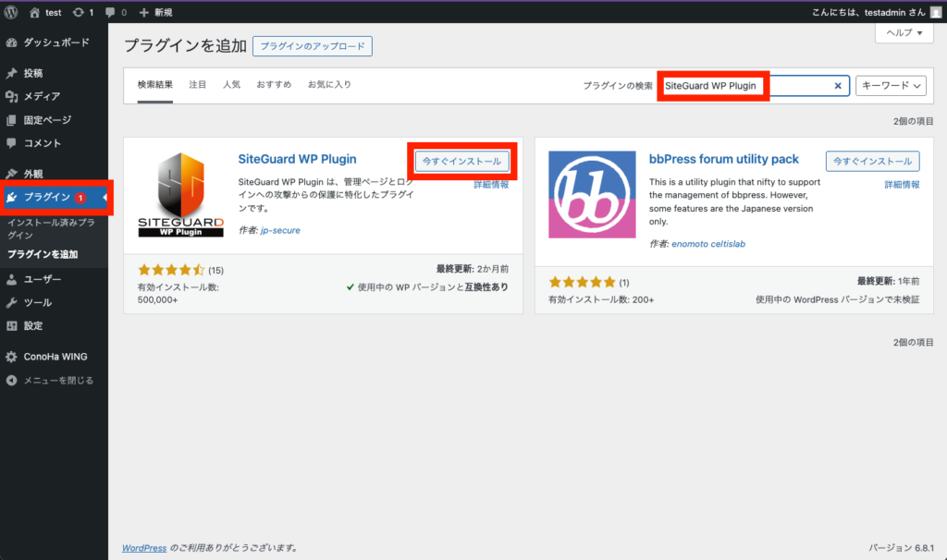Viewport: 947px width, 560px height.
Task: Open メディア menu label
Action: pyautogui.click(x=42, y=96)
